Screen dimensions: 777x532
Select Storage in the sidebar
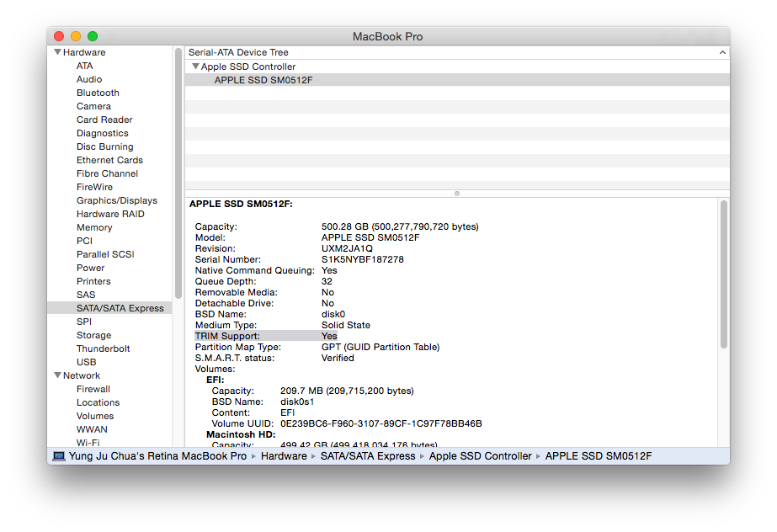point(93,335)
